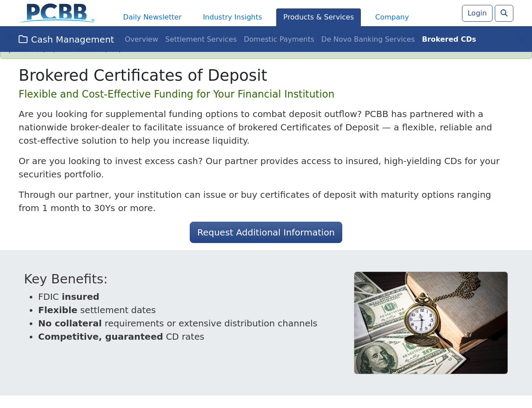Open De Novo Banking Services
Screen dimensions: 532x408
coord(368,39)
